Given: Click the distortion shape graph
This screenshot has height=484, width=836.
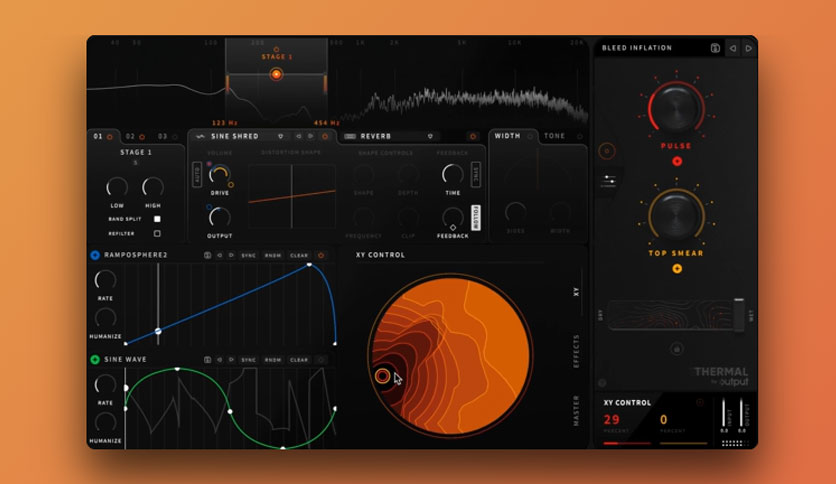Looking at the screenshot, I should coord(292,196).
